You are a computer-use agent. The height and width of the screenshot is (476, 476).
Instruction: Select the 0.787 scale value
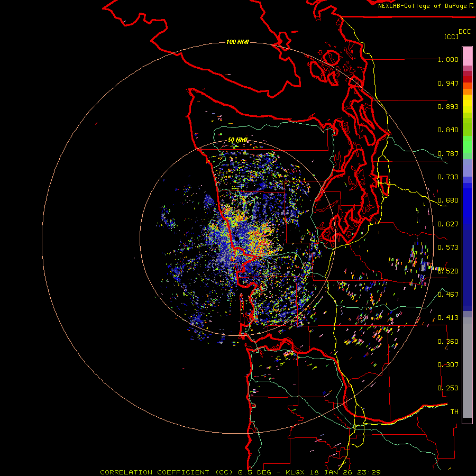click(448, 153)
